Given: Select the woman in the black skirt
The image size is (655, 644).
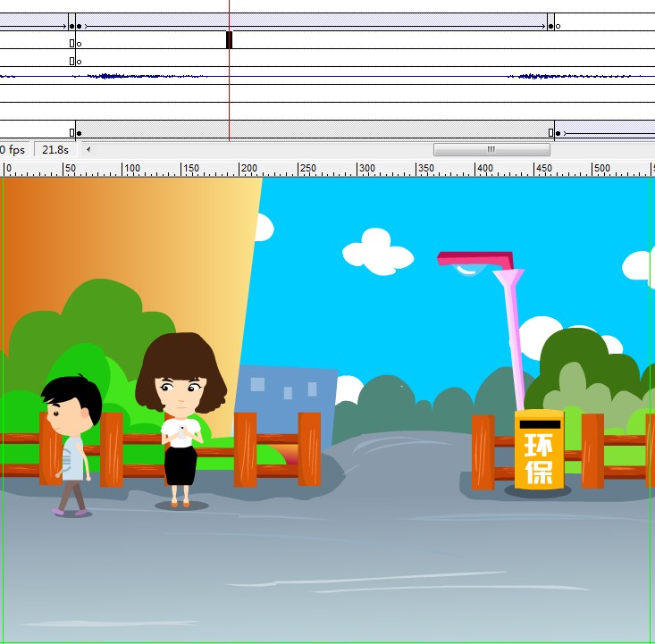Looking at the screenshot, I should point(181,420).
